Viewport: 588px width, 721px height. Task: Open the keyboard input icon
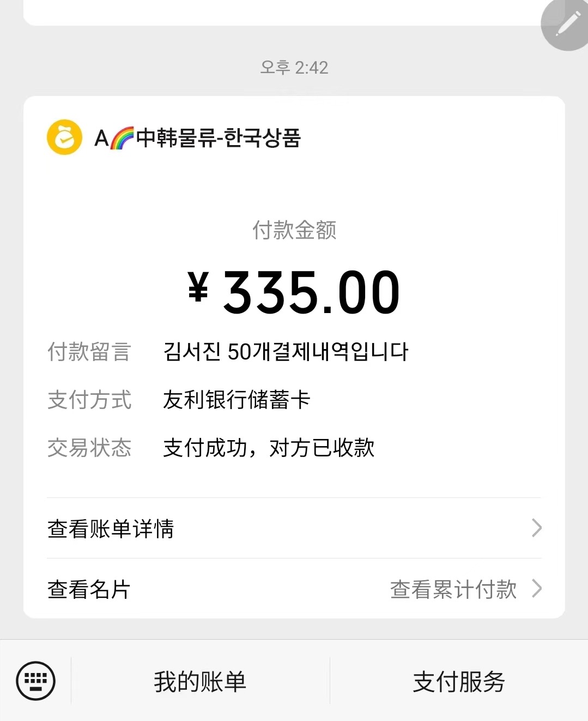pos(36,681)
